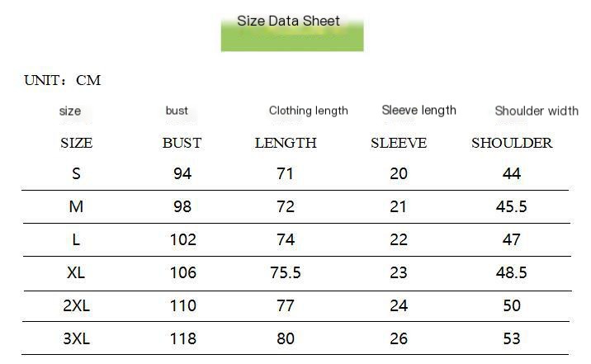Click the SLEEVE column header

click(399, 143)
